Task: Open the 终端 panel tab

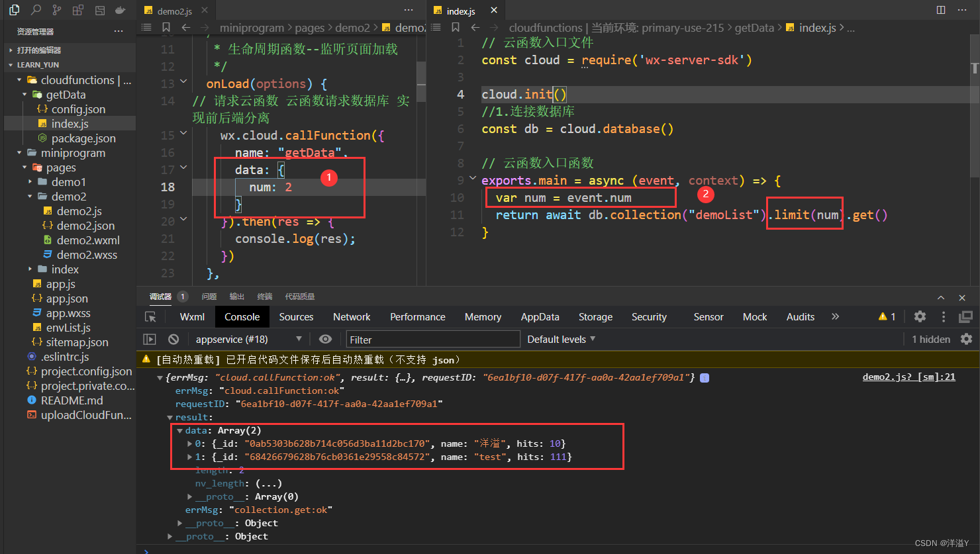Action: click(265, 297)
